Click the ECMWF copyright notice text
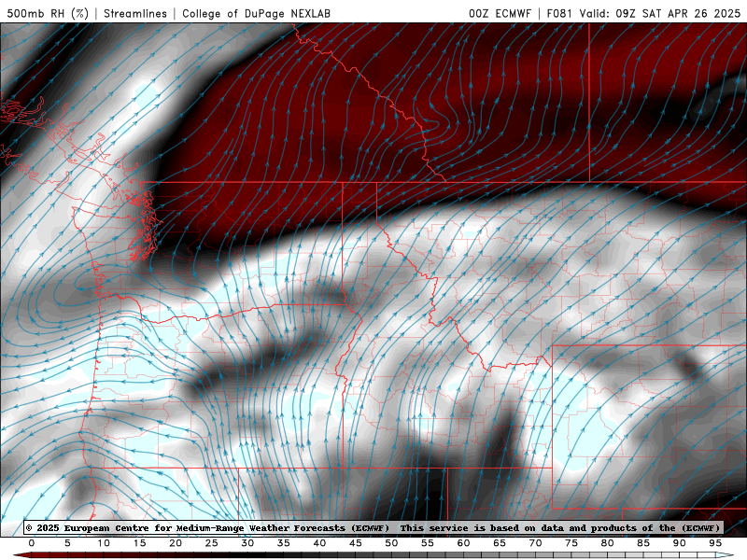This screenshot has height=560, width=747. click(x=373, y=527)
